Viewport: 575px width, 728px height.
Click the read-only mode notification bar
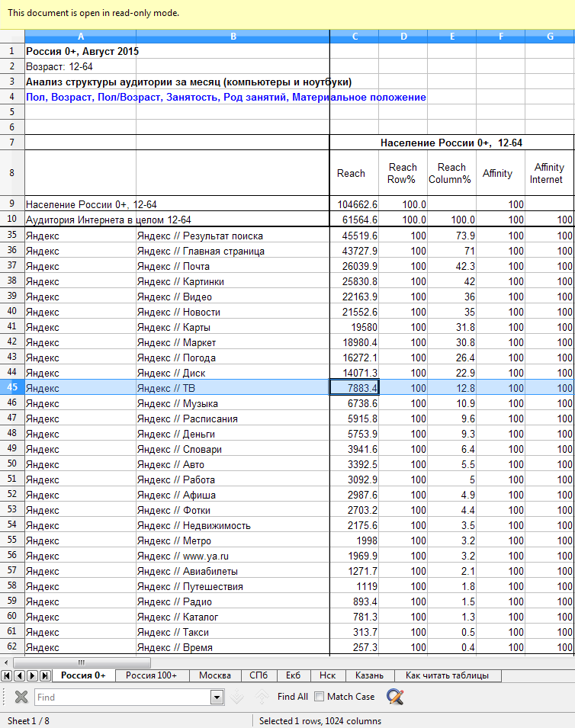point(287,14)
